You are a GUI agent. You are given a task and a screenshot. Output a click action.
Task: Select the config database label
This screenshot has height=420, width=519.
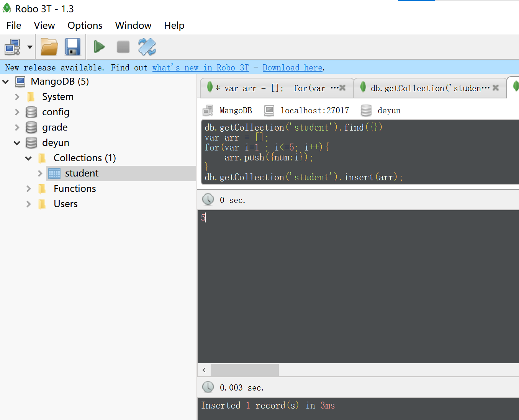click(56, 112)
